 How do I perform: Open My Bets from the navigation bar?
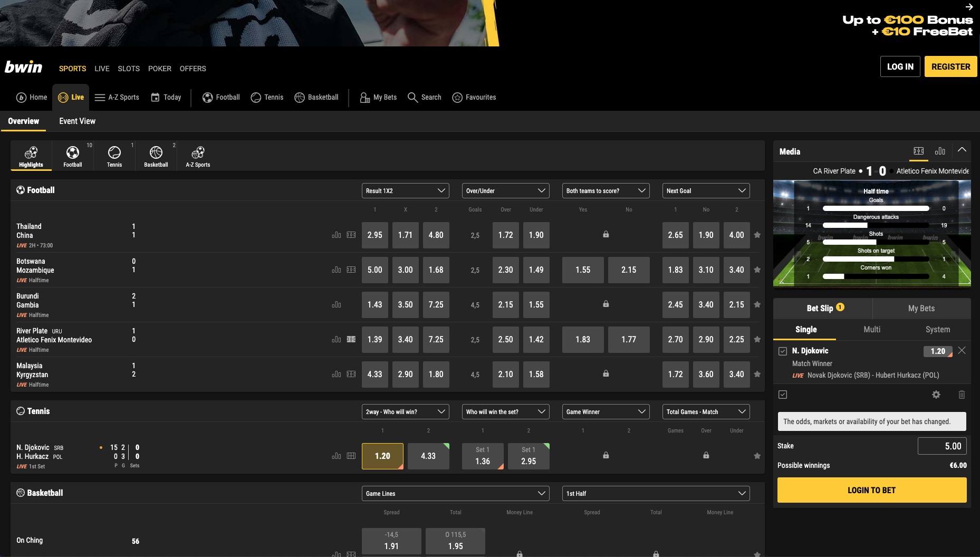click(378, 97)
